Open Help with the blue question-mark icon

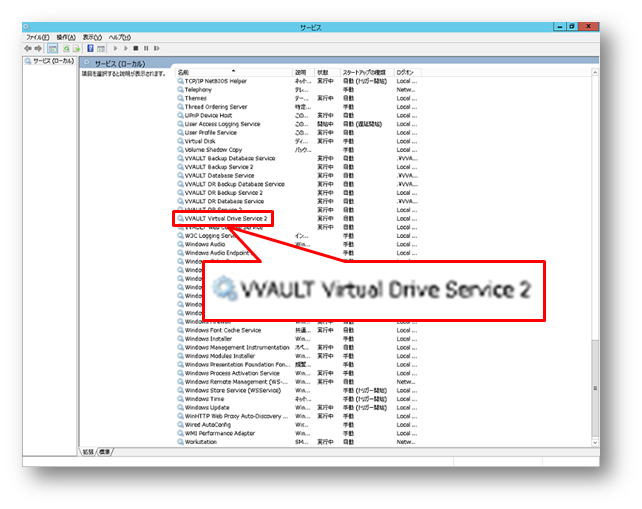pos(90,48)
